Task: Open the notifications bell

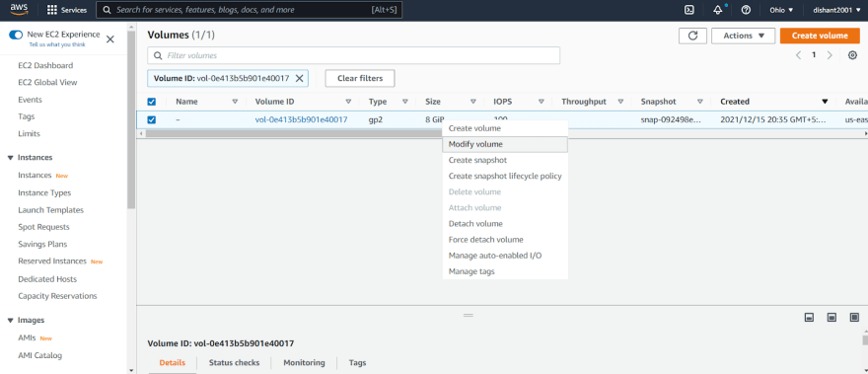Action: (718, 10)
